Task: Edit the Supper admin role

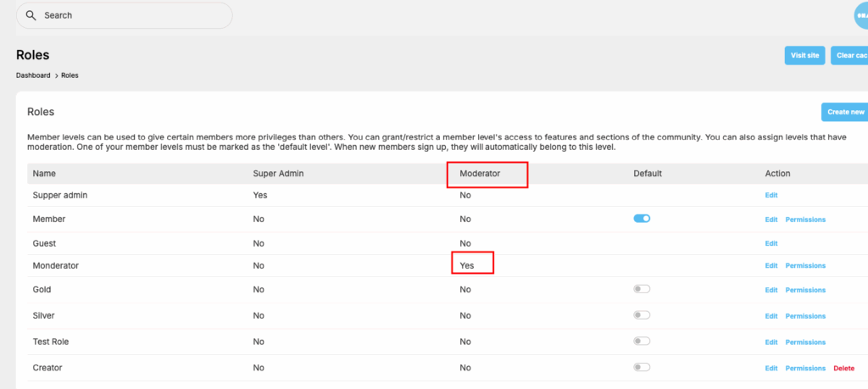Action: pos(771,195)
